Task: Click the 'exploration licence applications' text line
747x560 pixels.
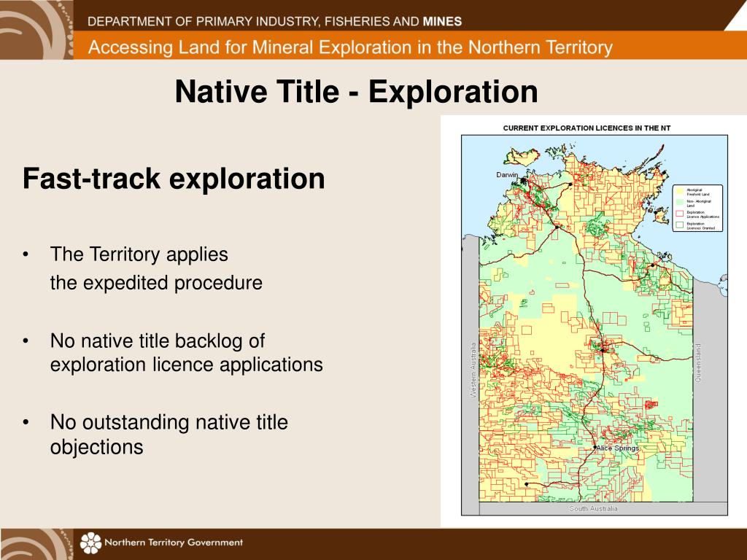Action: [x=186, y=365]
